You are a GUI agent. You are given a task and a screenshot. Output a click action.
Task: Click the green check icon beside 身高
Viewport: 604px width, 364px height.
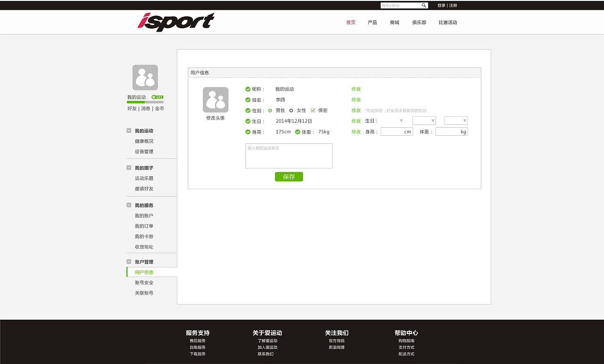point(248,132)
